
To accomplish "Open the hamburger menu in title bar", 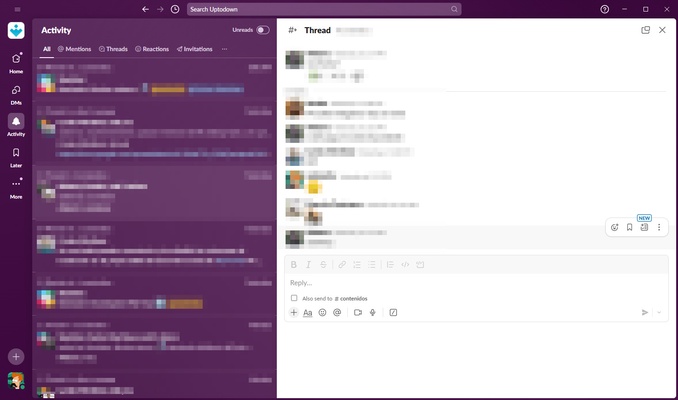I will 17,9.
